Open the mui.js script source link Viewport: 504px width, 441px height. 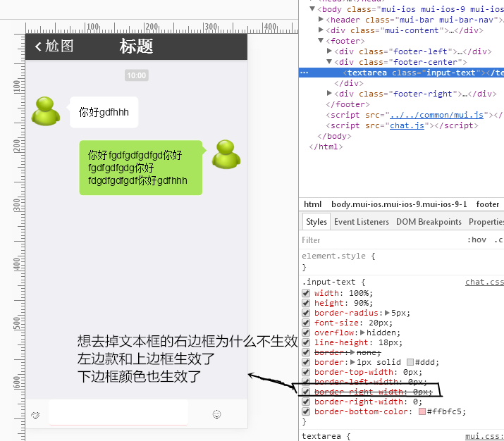click(437, 115)
